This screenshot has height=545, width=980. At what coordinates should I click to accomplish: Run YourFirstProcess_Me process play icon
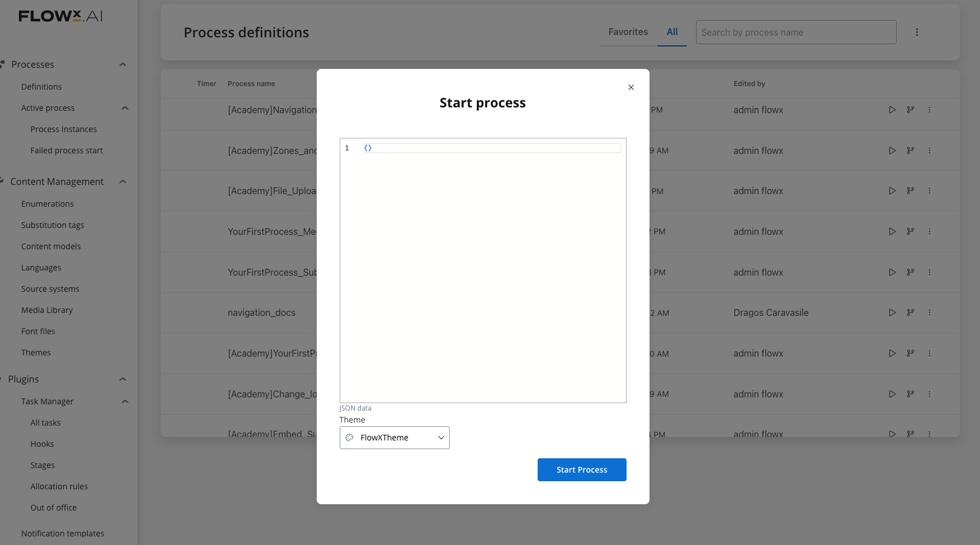[892, 231]
